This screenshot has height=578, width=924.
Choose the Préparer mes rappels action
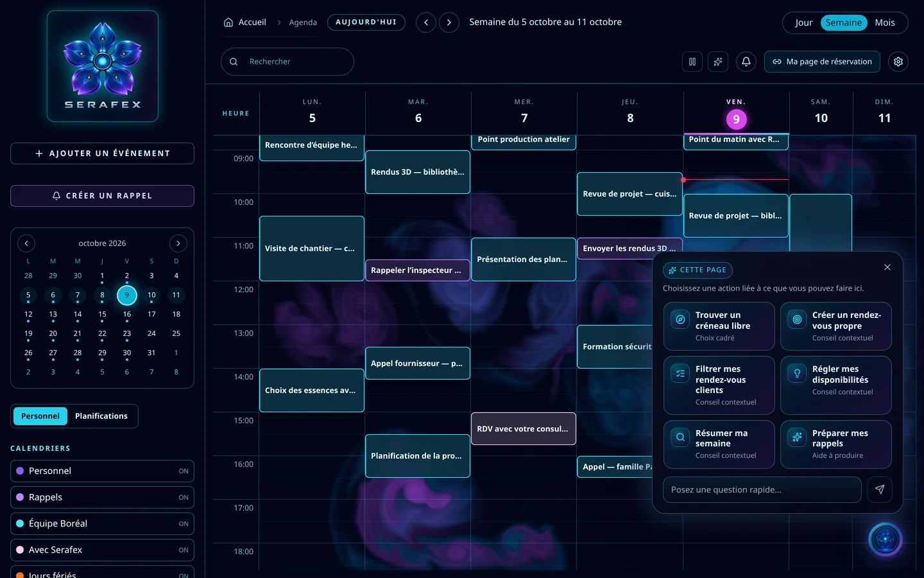(x=836, y=444)
